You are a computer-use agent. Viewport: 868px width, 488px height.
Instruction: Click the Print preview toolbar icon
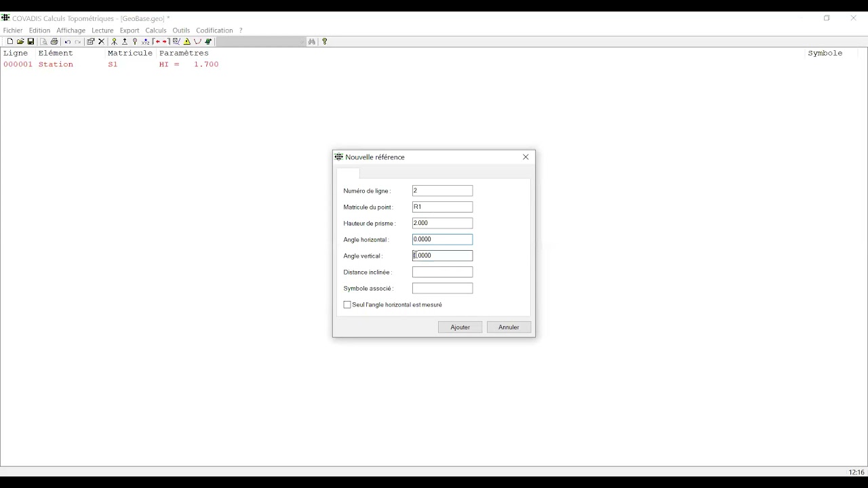tap(43, 41)
